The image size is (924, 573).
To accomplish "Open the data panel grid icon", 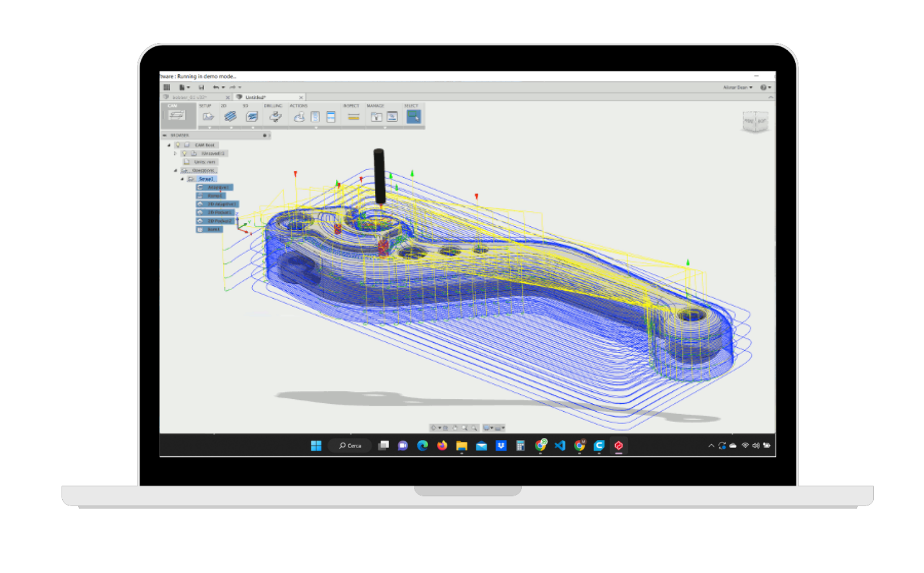I will [x=167, y=87].
